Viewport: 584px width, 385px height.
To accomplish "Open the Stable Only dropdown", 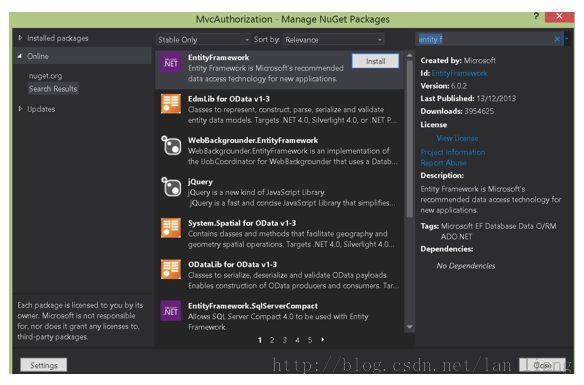I will 203,39.
